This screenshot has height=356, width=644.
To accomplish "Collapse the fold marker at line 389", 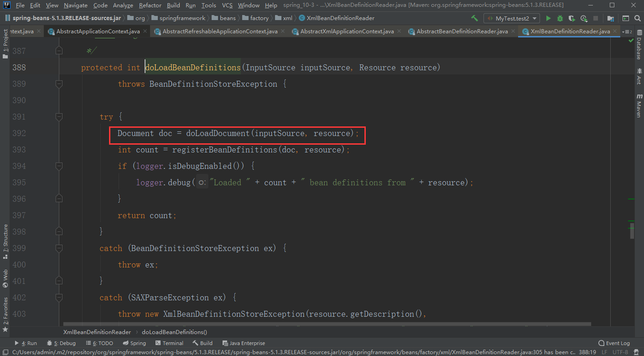I will (x=59, y=84).
